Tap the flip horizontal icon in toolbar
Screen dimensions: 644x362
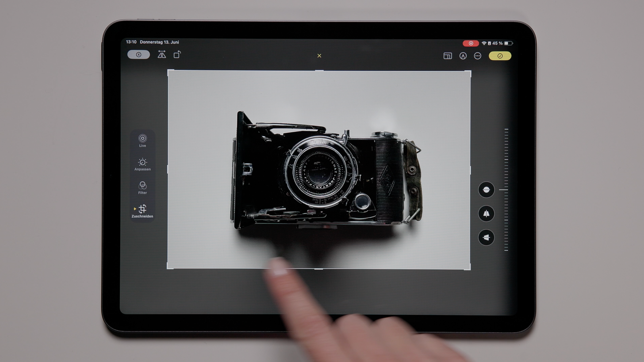(162, 55)
